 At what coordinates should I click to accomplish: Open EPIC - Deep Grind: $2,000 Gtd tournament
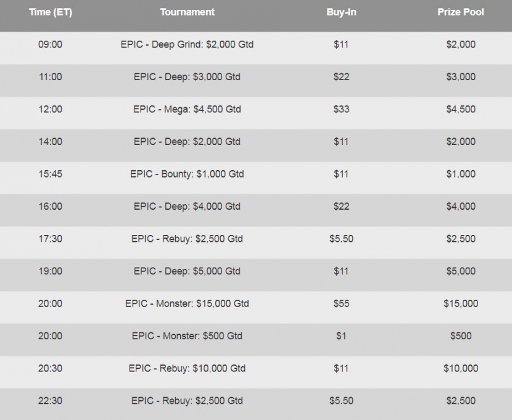(x=187, y=44)
